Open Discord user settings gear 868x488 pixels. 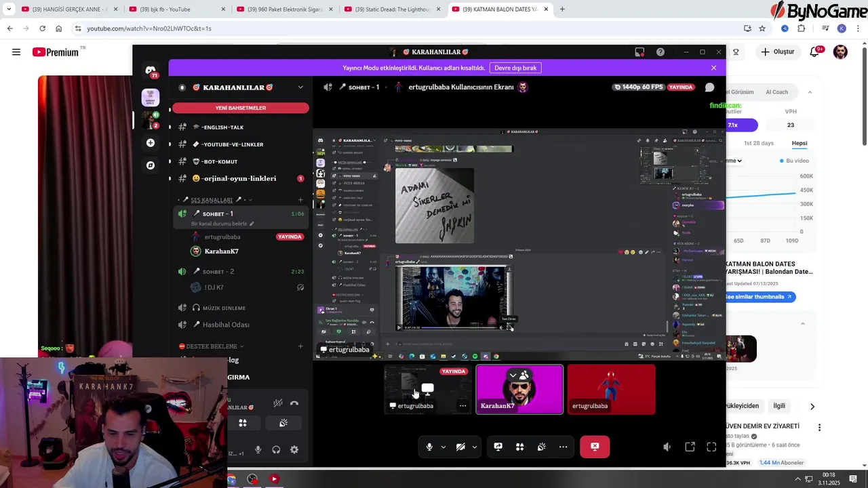[x=294, y=449]
